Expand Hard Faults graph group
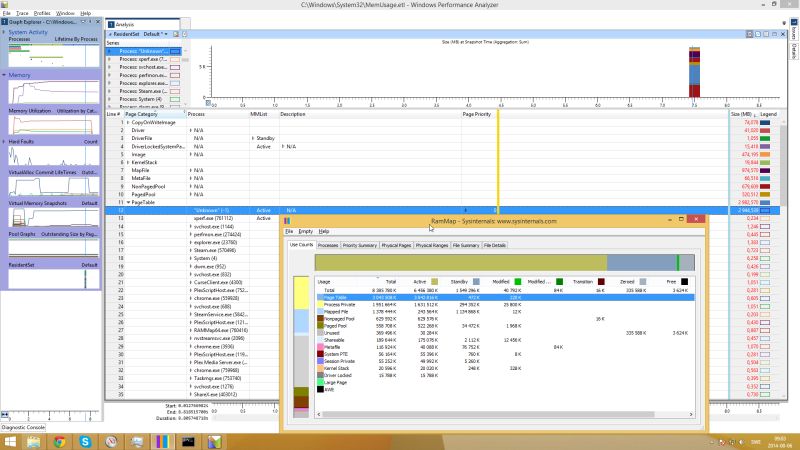Screen dimensions: 800x450 [x=4, y=141]
